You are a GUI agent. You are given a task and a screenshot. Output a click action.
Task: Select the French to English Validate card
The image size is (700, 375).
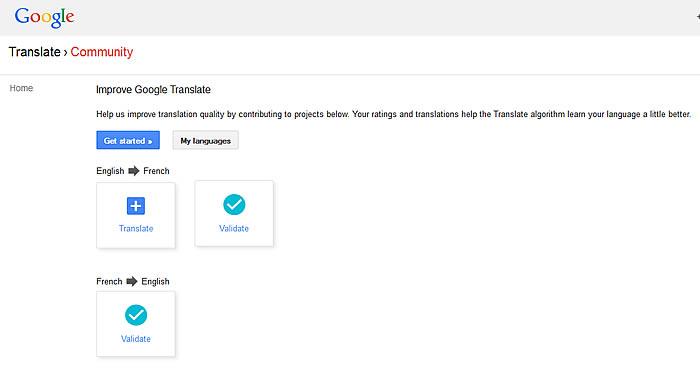pos(136,324)
